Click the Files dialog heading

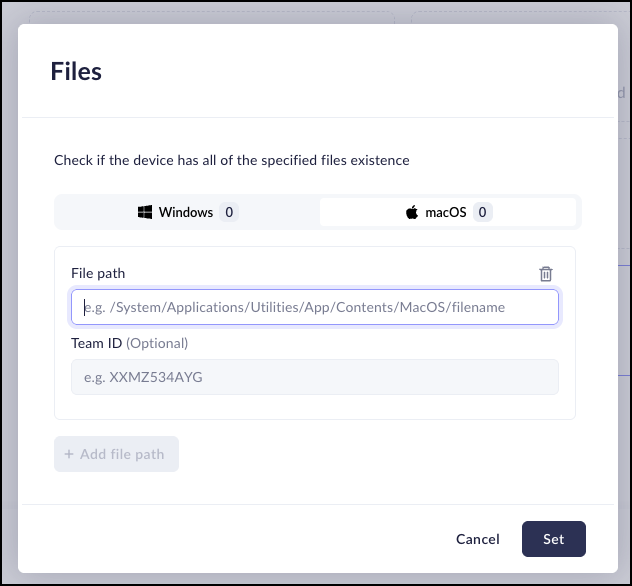point(76,72)
